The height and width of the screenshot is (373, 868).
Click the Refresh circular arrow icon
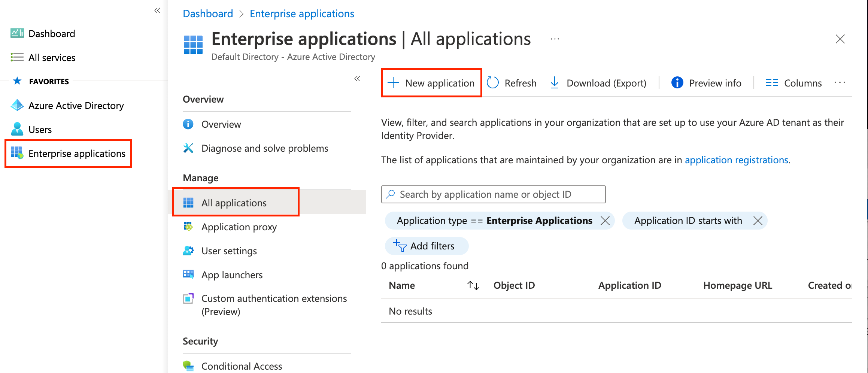click(x=492, y=82)
